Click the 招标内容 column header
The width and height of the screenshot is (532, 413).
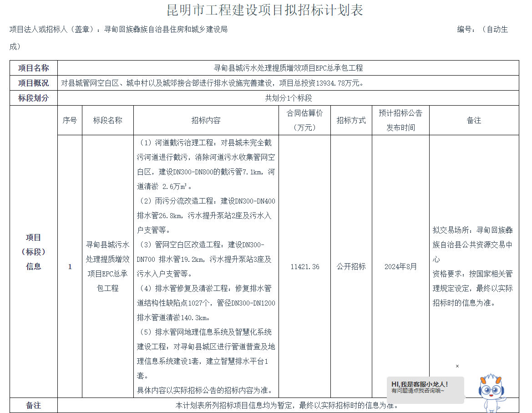206,121
